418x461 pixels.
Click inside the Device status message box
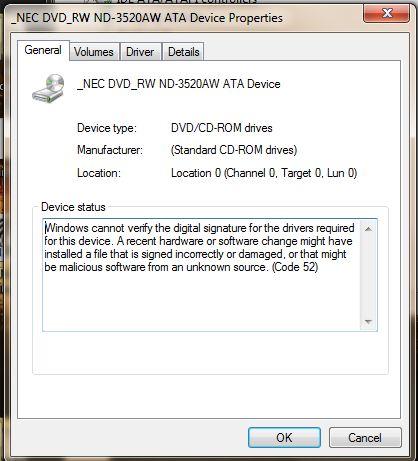[x=202, y=275]
